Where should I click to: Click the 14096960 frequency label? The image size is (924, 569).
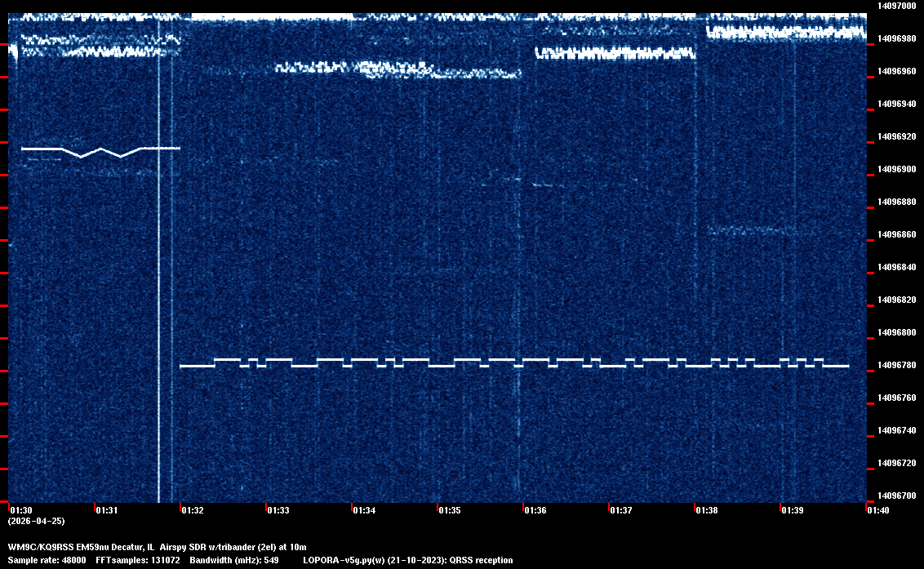[897, 71]
